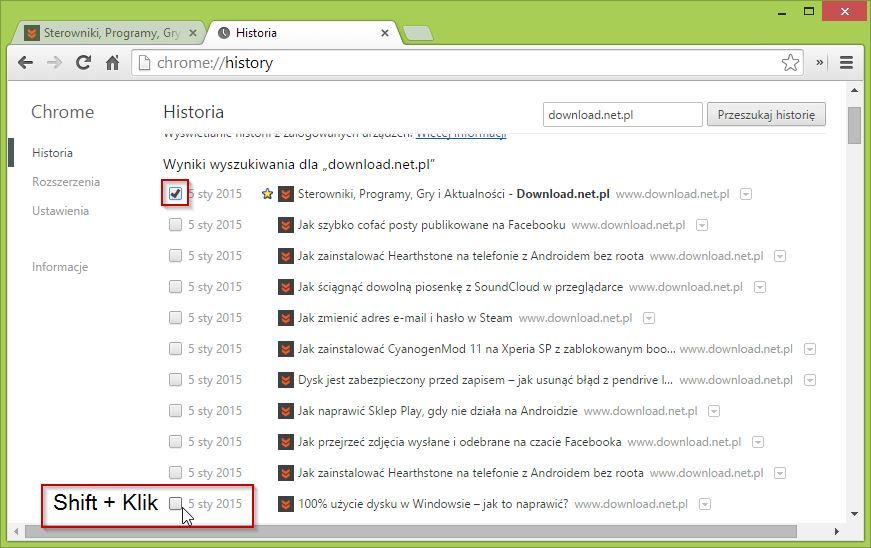Open dropdown arrow for Jak przejrzeć zdjęcia entry
Screen dimensions: 871x548
point(758,443)
